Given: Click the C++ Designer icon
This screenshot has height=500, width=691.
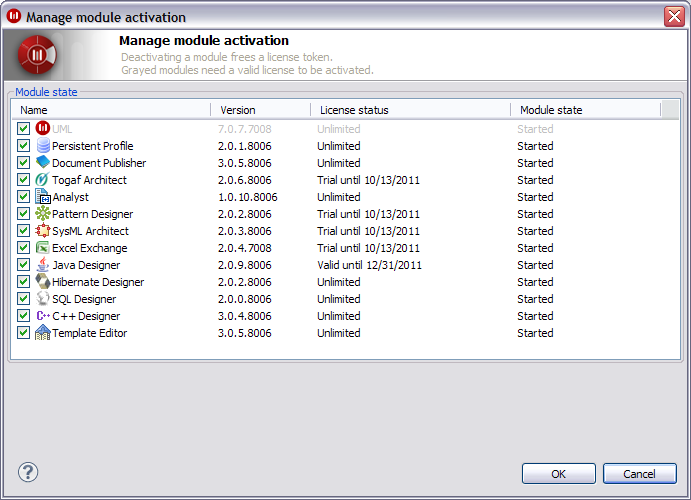Looking at the screenshot, I should (43, 315).
